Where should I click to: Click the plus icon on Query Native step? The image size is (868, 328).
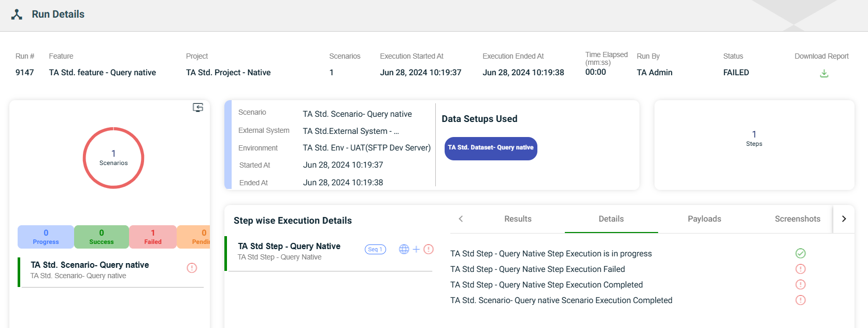416,249
